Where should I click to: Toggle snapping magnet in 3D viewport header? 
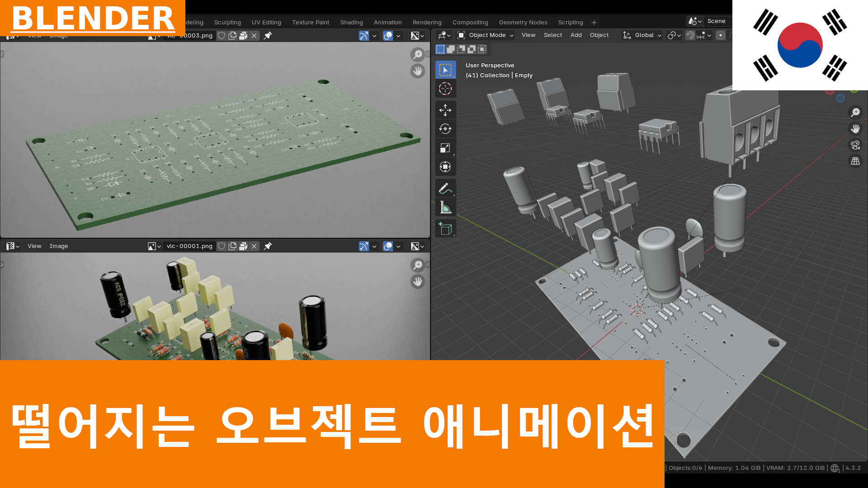tap(690, 35)
